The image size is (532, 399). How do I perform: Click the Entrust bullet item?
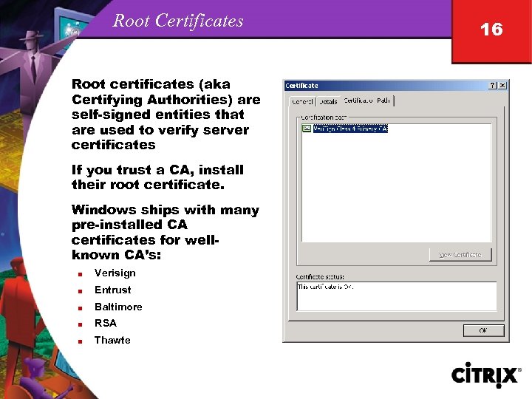tap(112, 290)
